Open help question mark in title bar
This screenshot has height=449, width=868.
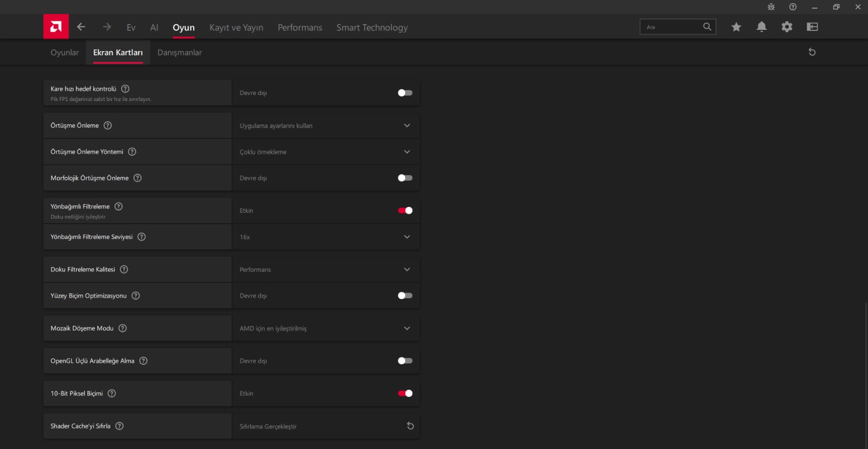point(793,7)
